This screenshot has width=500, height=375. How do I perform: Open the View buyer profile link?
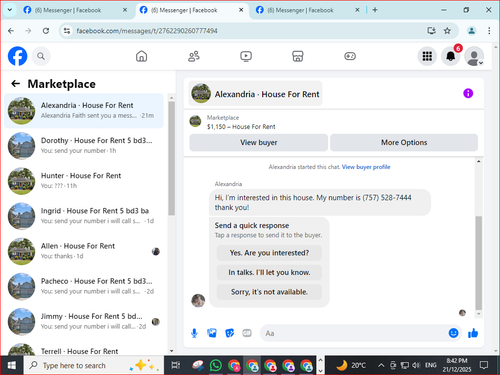[366, 167]
